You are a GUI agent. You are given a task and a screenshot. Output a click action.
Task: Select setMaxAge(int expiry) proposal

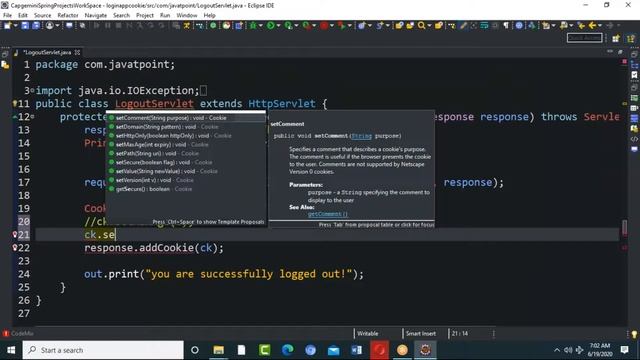pyautogui.click(x=186, y=144)
